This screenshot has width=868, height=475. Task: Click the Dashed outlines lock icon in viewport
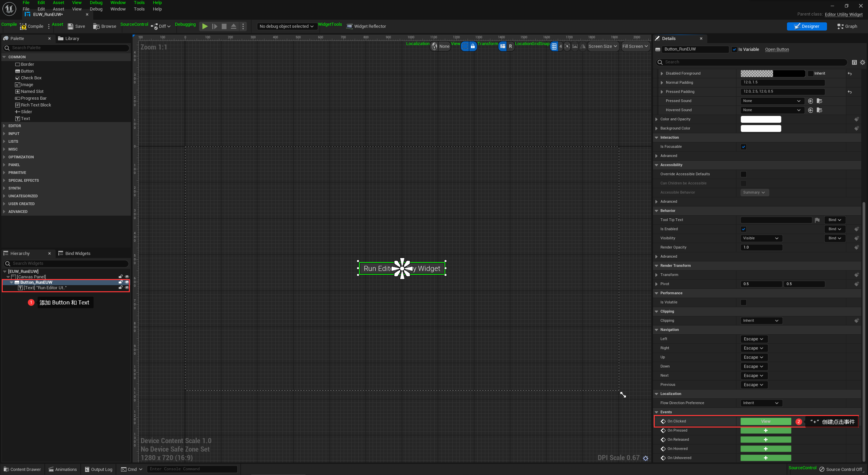473,46
